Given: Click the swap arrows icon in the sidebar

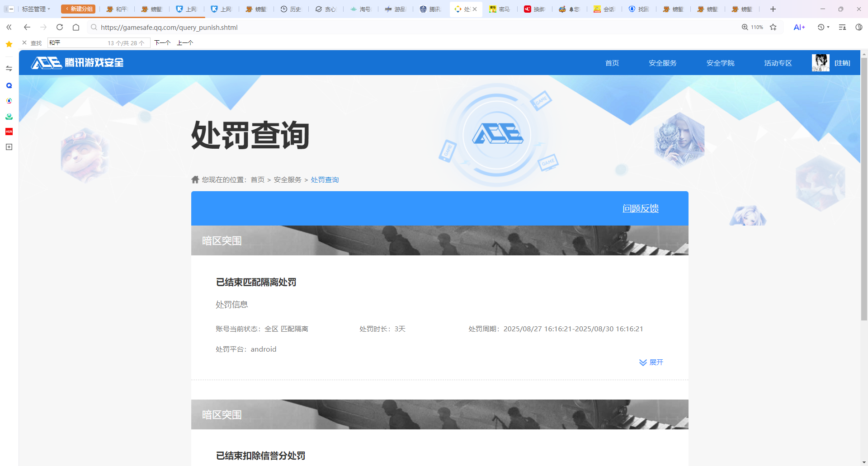Looking at the screenshot, I should click(x=9, y=68).
